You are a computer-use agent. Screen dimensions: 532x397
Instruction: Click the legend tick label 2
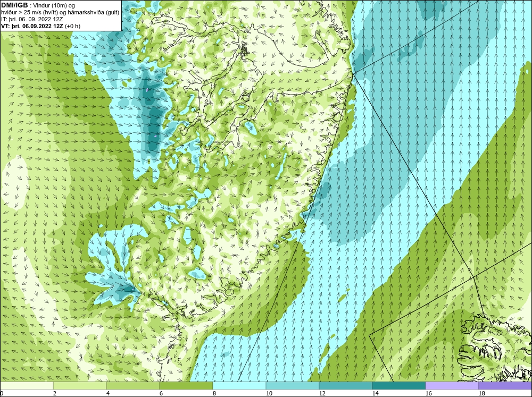[55, 393]
